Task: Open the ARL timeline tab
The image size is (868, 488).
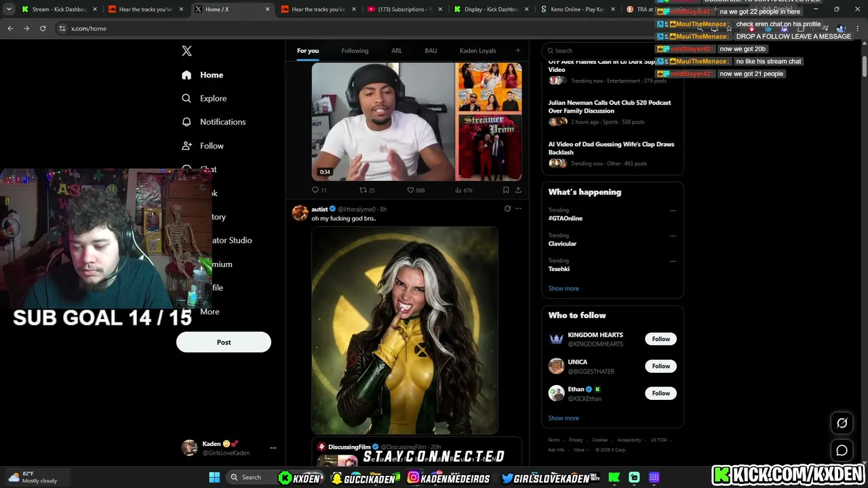Action: point(397,51)
